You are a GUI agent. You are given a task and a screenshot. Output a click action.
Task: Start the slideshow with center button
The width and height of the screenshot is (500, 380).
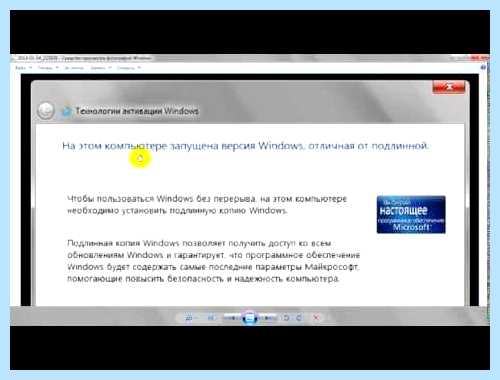coord(250,318)
